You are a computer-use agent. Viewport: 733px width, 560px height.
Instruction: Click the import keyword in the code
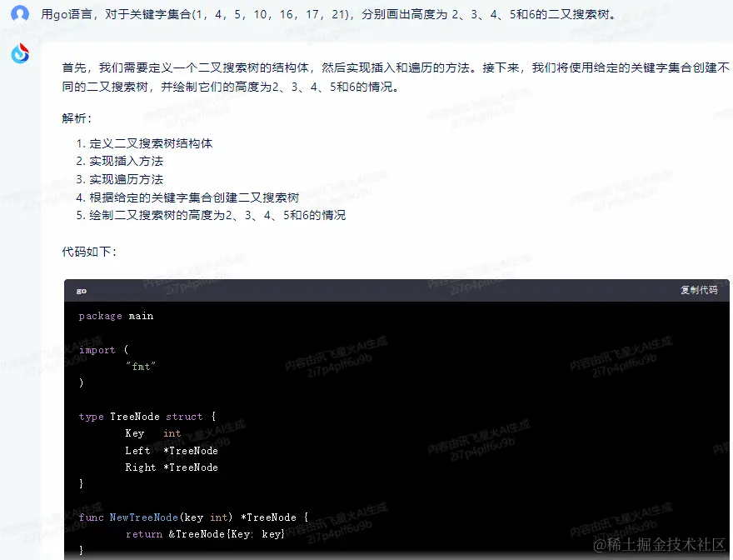click(x=97, y=350)
